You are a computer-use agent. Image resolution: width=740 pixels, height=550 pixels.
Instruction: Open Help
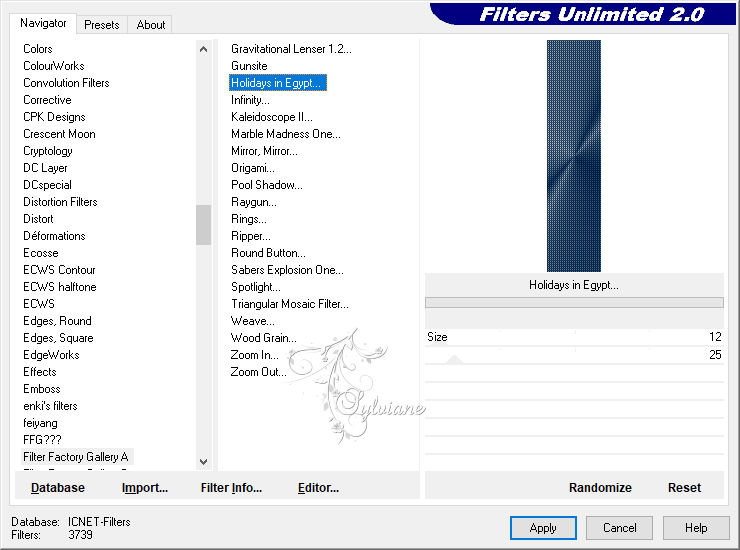[x=696, y=528]
